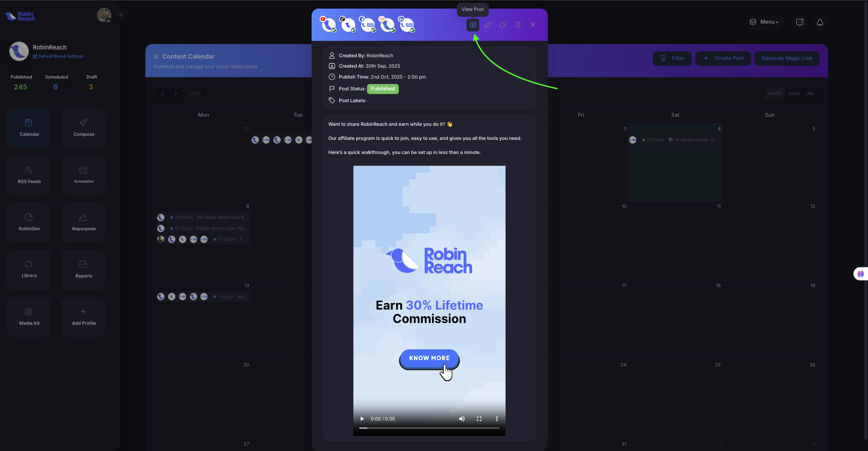This screenshot has width=868, height=451.
Task: Select the Facebook profile avatar
Action: (367, 25)
